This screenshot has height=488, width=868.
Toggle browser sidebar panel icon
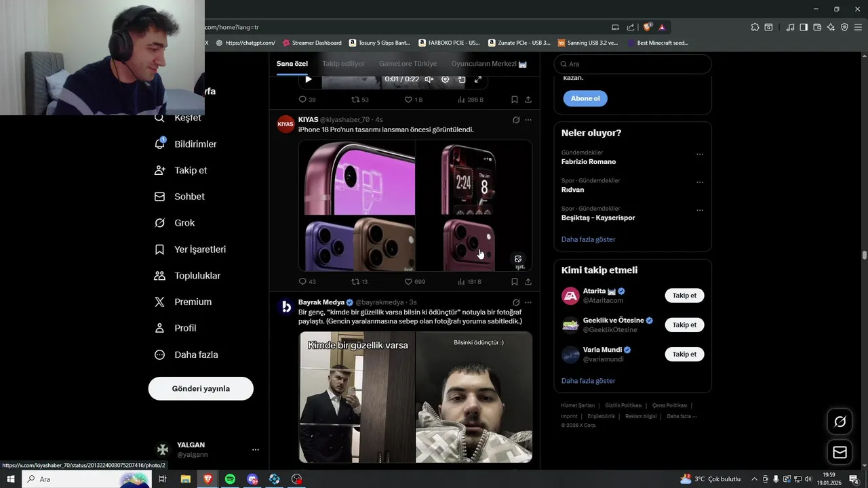tap(804, 27)
